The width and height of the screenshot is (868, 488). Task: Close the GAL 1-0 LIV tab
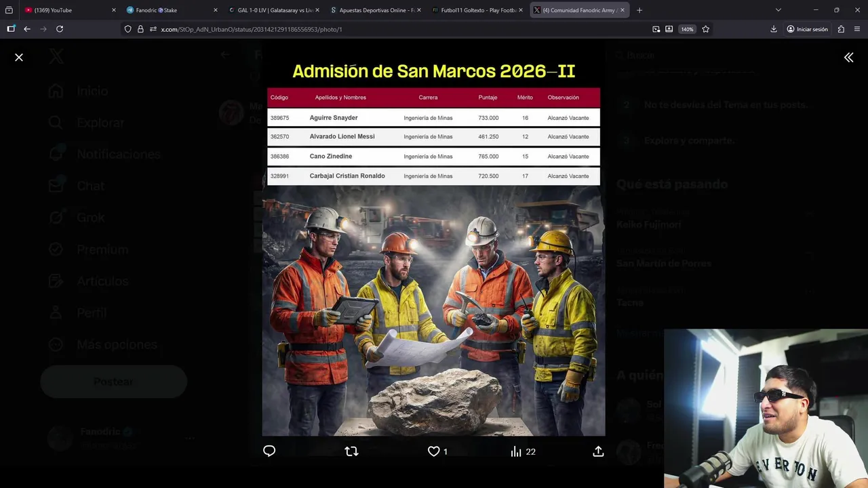317,10
